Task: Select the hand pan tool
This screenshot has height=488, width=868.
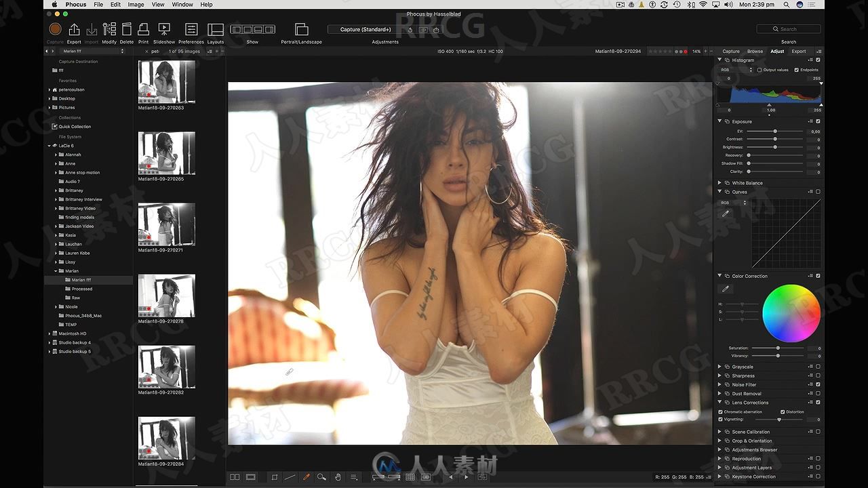Action: tap(338, 477)
